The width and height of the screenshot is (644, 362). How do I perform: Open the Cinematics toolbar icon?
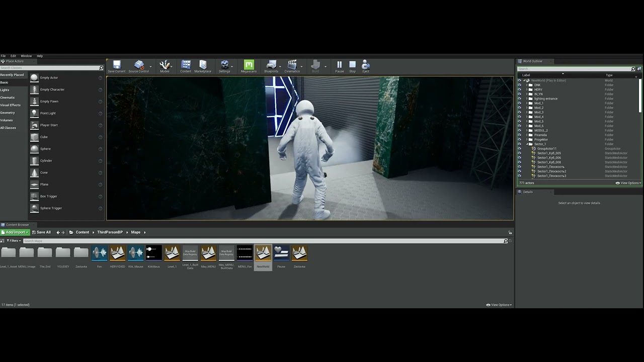pyautogui.click(x=292, y=66)
